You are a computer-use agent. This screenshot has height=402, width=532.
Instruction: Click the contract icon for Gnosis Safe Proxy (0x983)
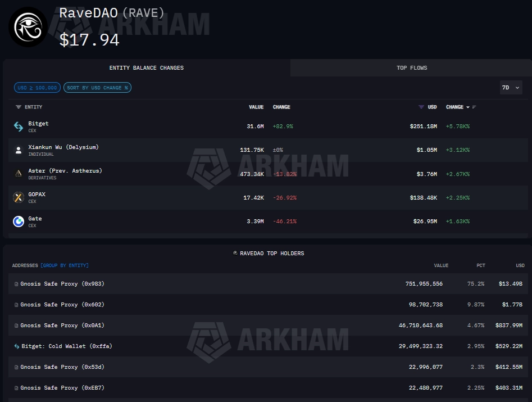pyautogui.click(x=16, y=284)
